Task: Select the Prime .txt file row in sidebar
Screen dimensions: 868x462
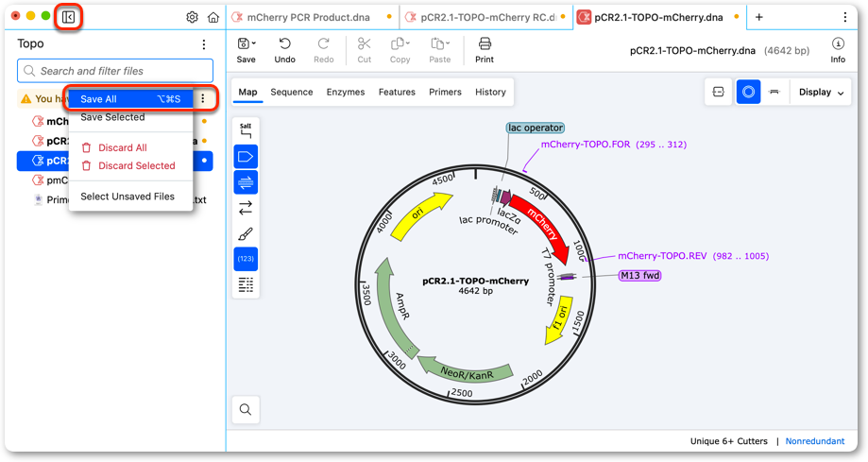Action: 115,200
